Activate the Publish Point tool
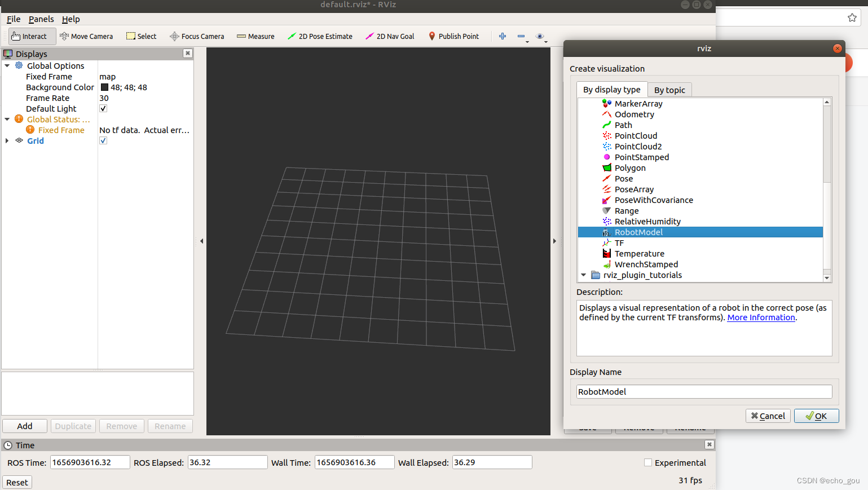Screen dimensions: 868x490 [x=453, y=36]
